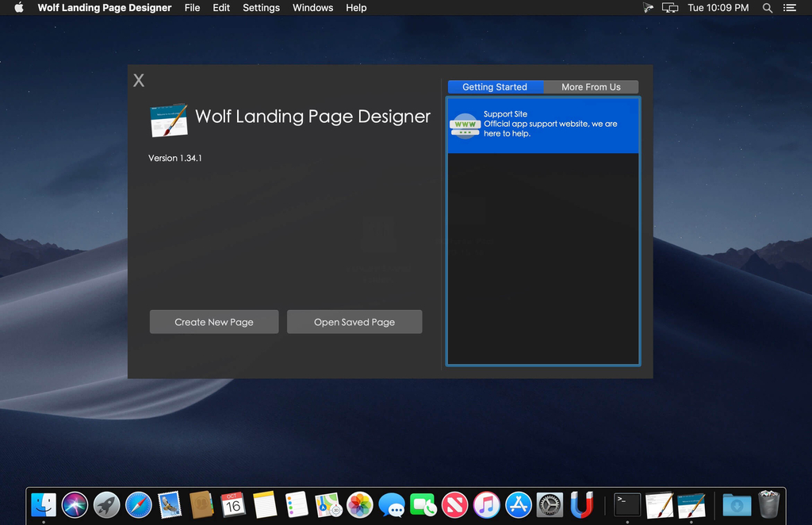
Task: Open News red icon in Dock
Action: coord(454,505)
